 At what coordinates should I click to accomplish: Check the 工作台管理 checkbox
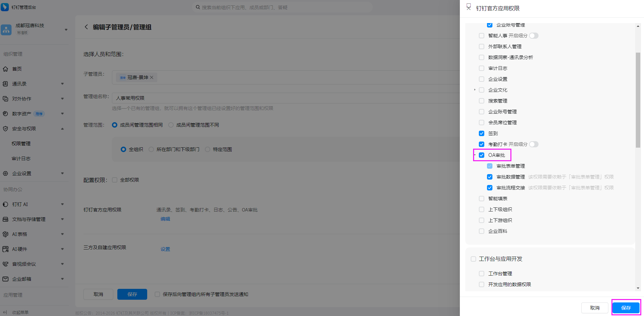pos(482,274)
